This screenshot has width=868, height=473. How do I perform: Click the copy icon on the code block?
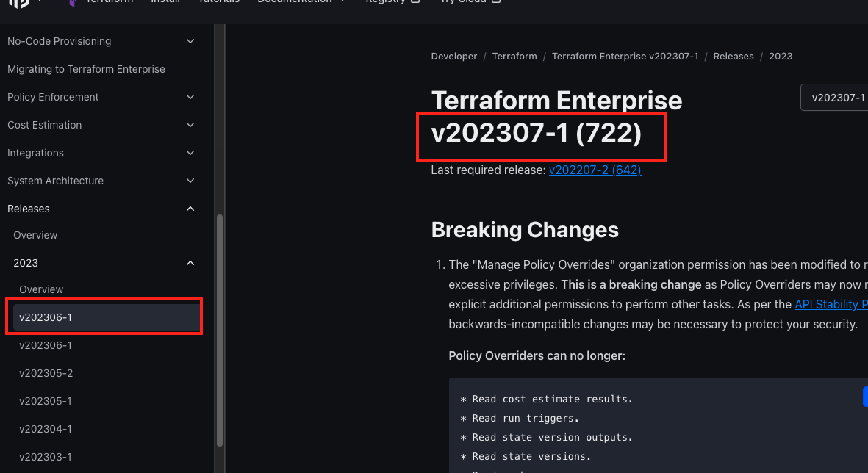(x=864, y=397)
